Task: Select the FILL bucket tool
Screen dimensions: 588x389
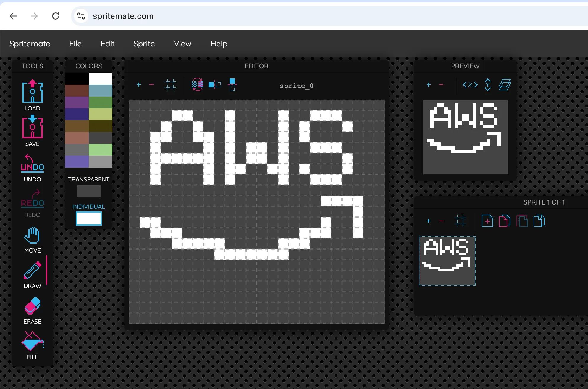Action: pos(33,341)
